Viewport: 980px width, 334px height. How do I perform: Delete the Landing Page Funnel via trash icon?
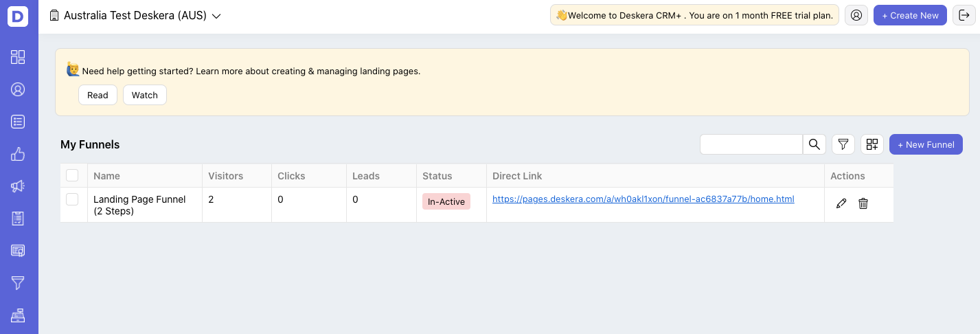(863, 203)
